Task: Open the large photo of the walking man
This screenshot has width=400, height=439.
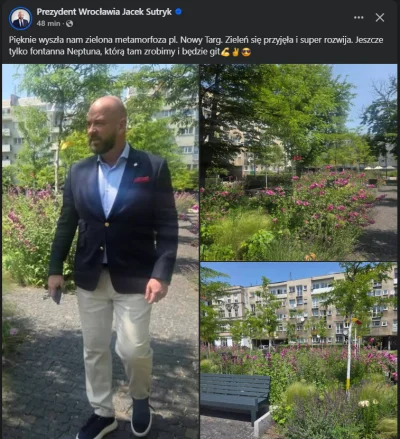Action: (100, 251)
